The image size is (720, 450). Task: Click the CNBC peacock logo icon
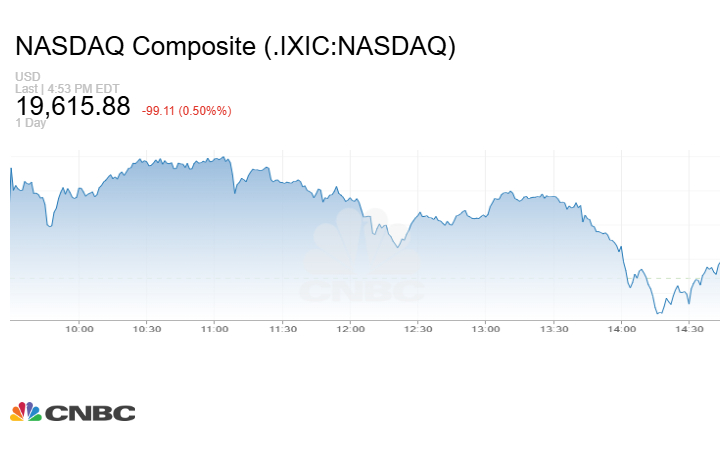26,412
